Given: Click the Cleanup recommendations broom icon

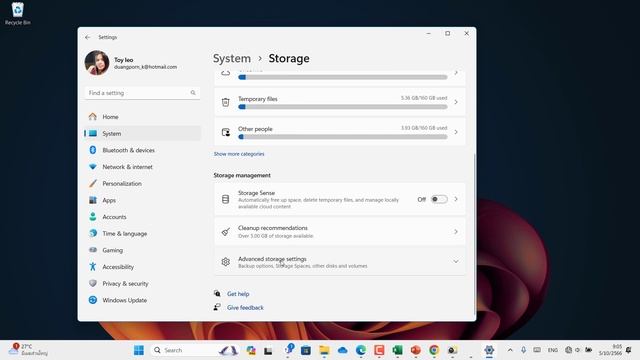Looking at the screenshot, I should (x=225, y=232).
